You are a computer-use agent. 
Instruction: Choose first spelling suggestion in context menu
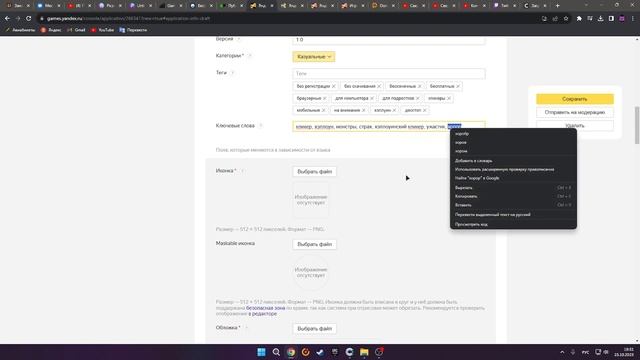[513, 134]
